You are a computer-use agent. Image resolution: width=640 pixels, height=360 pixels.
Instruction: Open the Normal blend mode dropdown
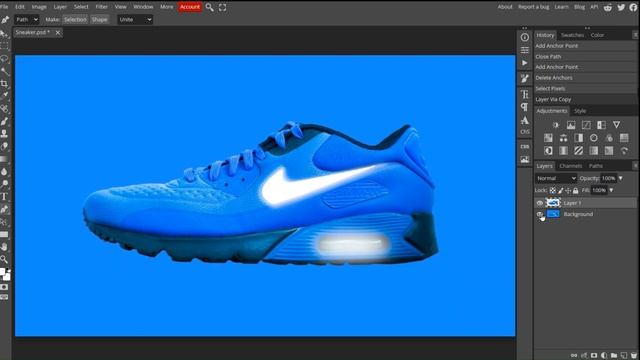coord(556,178)
